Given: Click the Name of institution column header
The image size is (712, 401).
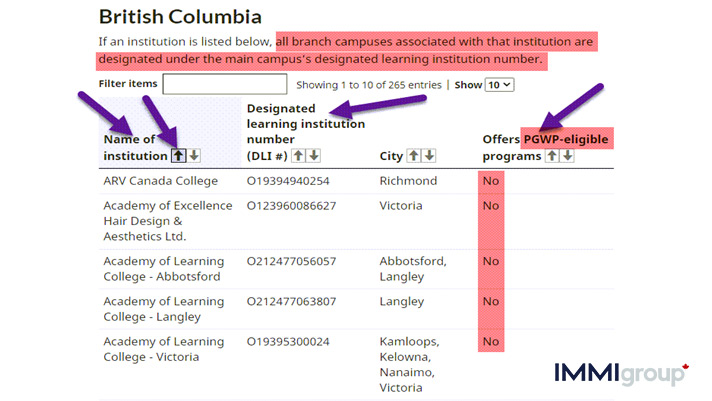Looking at the screenshot, I should [135, 148].
